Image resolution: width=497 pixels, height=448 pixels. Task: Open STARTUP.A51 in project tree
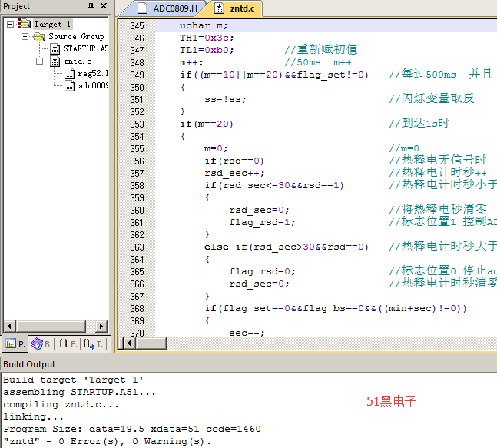tap(85, 48)
